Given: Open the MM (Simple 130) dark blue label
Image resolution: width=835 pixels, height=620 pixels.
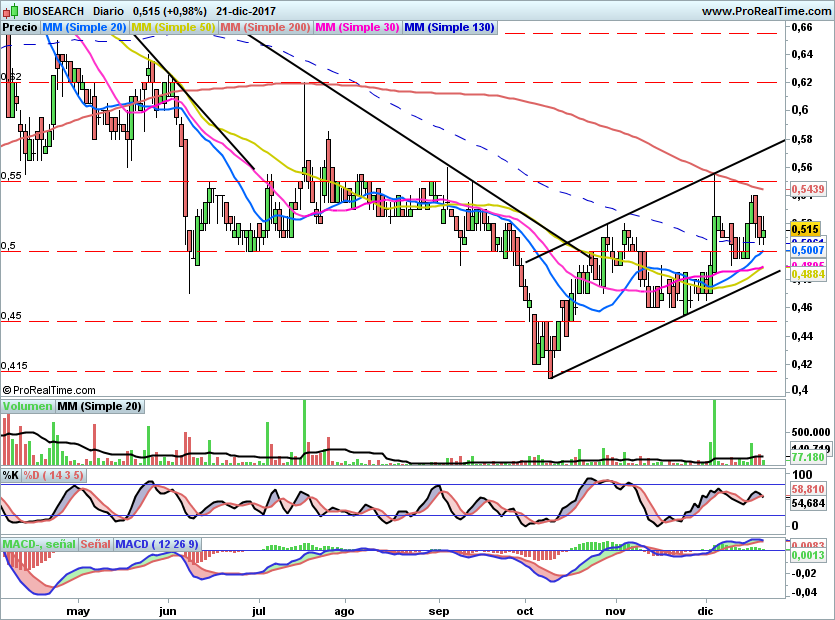Looking at the screenshot, I should coord(450,28).
